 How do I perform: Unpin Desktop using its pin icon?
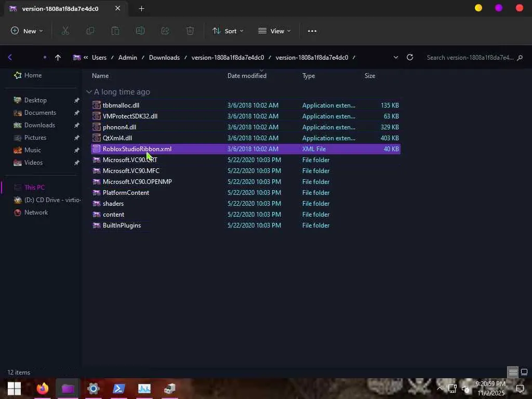click(x=77, y=100)
